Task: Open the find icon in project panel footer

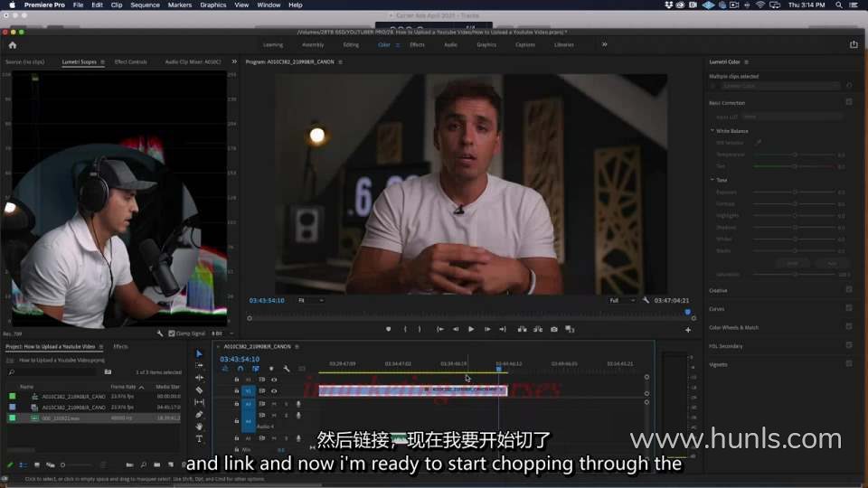Action: pyautogui.click(x=144, y=465)
